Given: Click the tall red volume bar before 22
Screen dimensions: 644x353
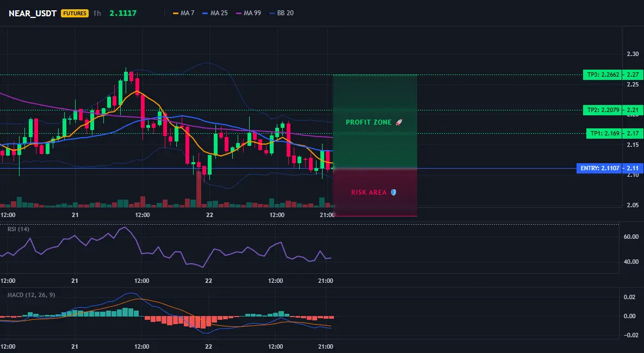Looking at the screenshot, I should [x=199, y=189].
